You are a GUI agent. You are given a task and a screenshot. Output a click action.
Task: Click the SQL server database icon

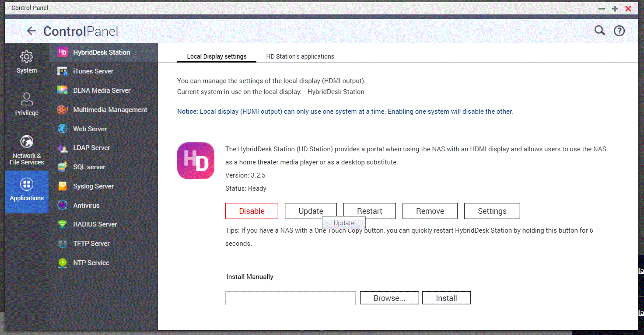tap(63, 167)
